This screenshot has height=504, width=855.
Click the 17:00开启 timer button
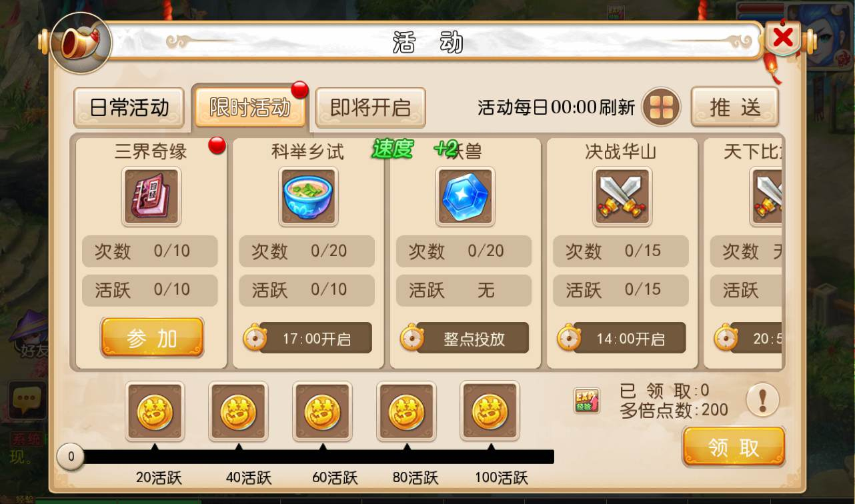click(x=307, y=338)
